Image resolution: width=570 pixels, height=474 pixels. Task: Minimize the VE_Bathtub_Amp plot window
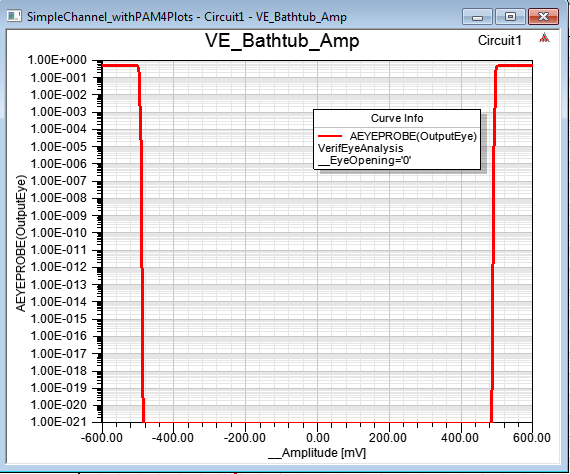(x=477, y=17)
